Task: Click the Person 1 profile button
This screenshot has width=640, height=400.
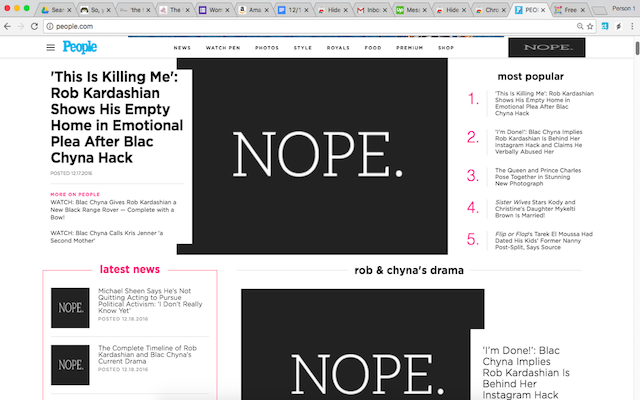Action: (x=623, y=8)
